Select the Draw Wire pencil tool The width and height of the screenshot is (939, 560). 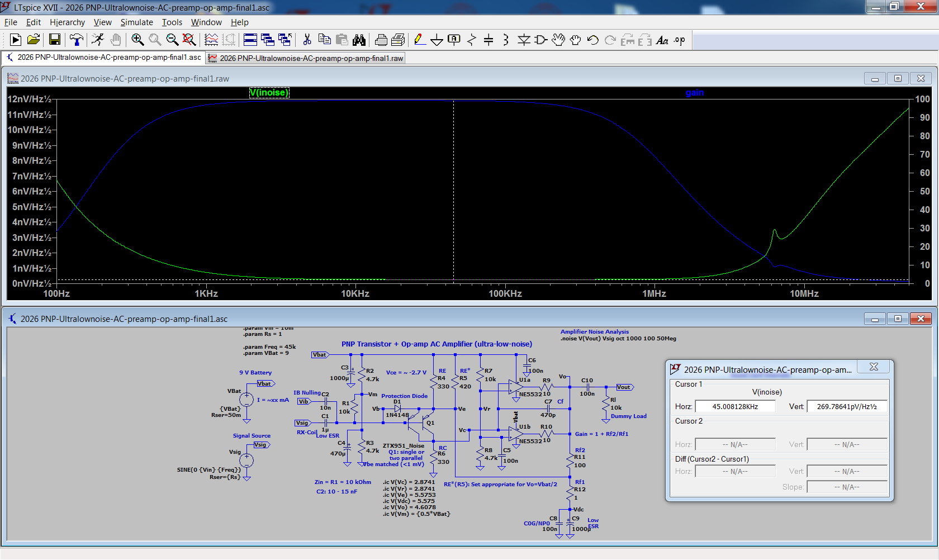(x=420, y=40)
